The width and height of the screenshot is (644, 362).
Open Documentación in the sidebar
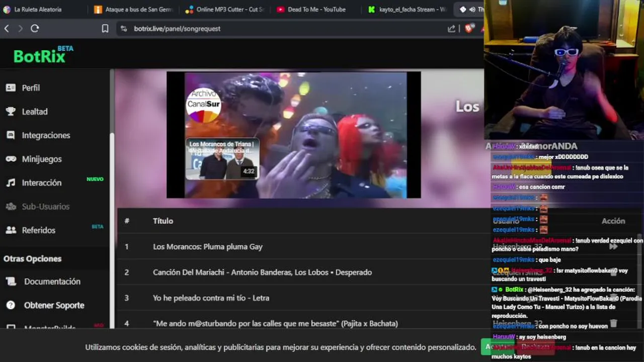click(52, 282)
